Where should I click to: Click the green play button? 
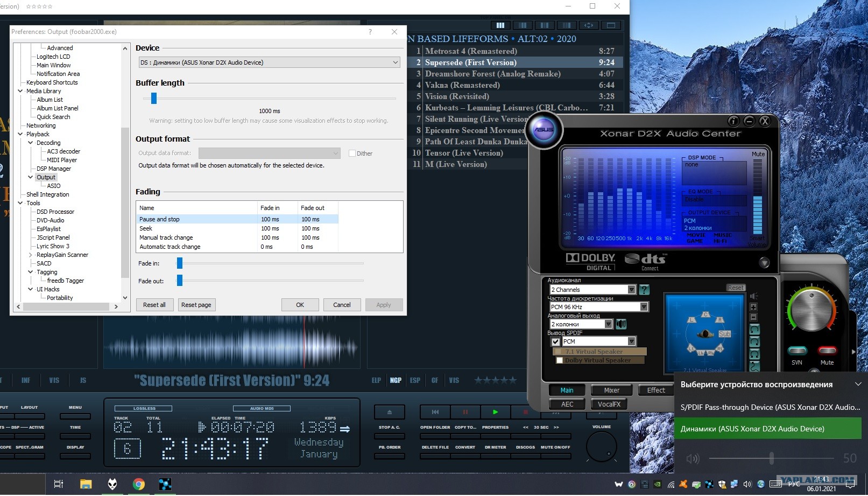[x=495, y=412]
